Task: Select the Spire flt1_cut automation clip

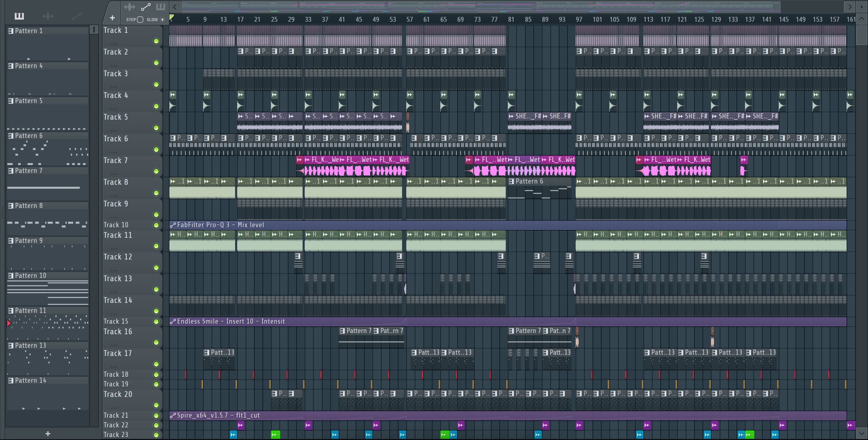Action: [508, 415]
